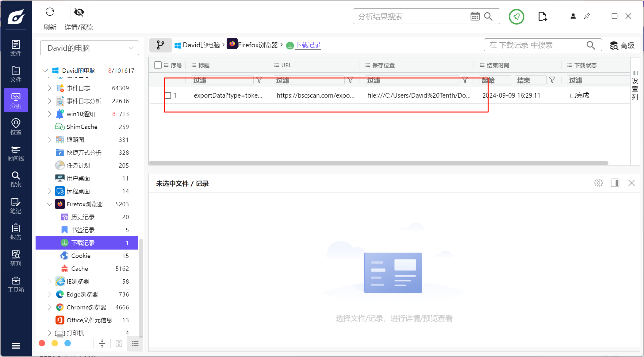Click the red color tag dot

click(42, 343)
